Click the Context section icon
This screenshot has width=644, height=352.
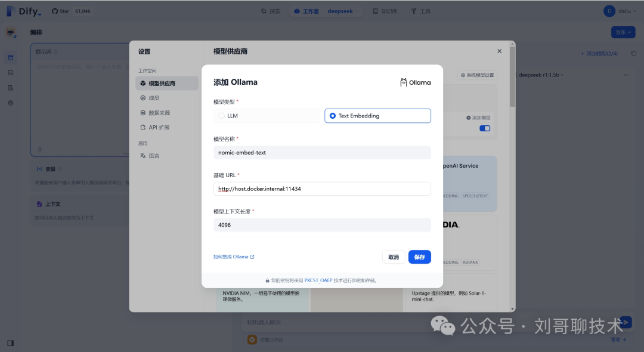coord(39,204)
